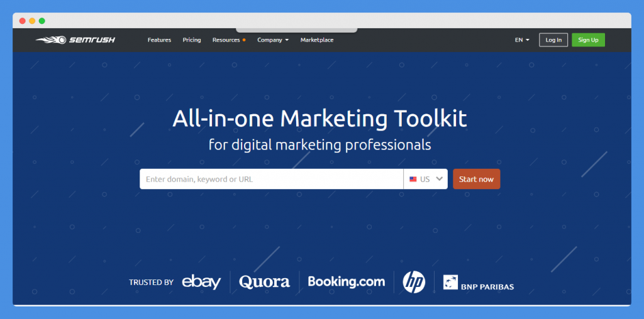Click the Log In button
The image size is (644, 319).
(553, 40)
